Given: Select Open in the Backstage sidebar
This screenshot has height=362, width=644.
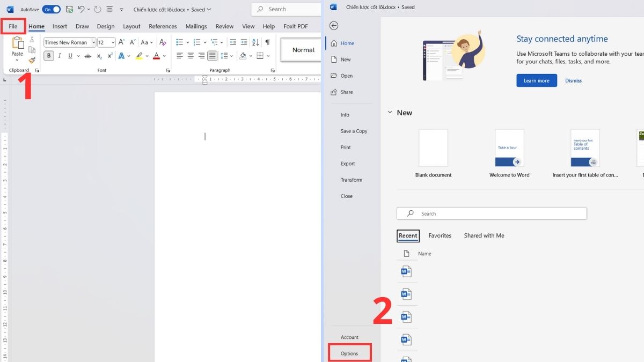Looking at the screenshot, I should pyautogui.click(x=347, y=76).
